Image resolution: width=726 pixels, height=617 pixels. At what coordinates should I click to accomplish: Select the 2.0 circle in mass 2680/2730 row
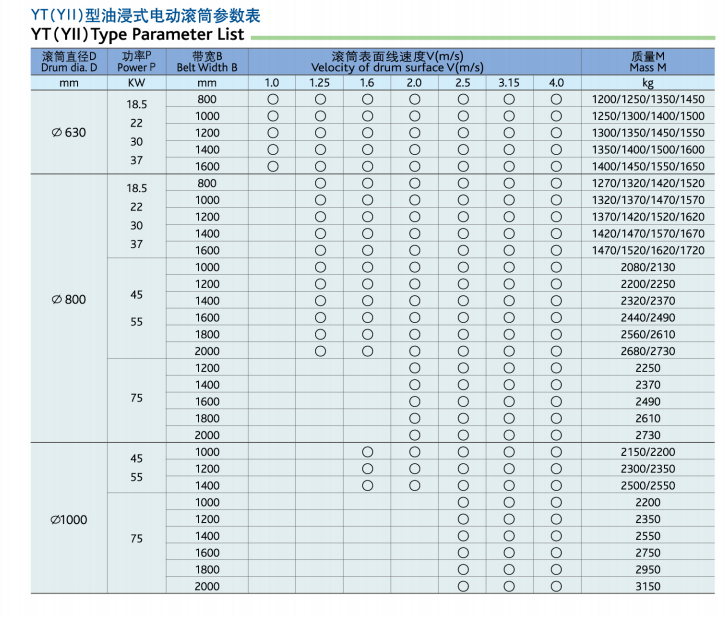coord(415,351)
